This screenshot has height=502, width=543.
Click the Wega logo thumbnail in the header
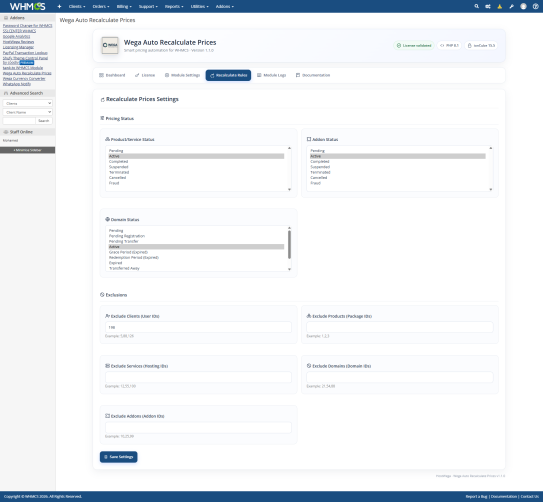(x=110, y=45)
